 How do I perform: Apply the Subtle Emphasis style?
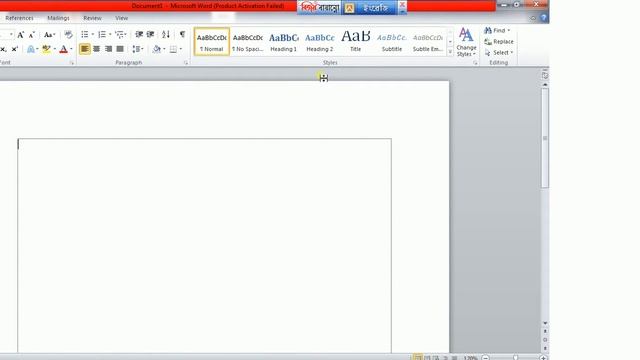pyautogui.click(x=427, y=41)
